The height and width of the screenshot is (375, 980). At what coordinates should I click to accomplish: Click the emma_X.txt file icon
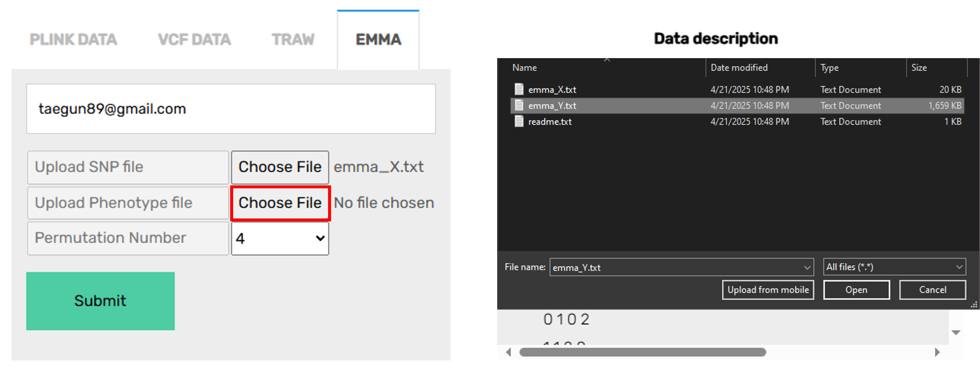(519, 89)
